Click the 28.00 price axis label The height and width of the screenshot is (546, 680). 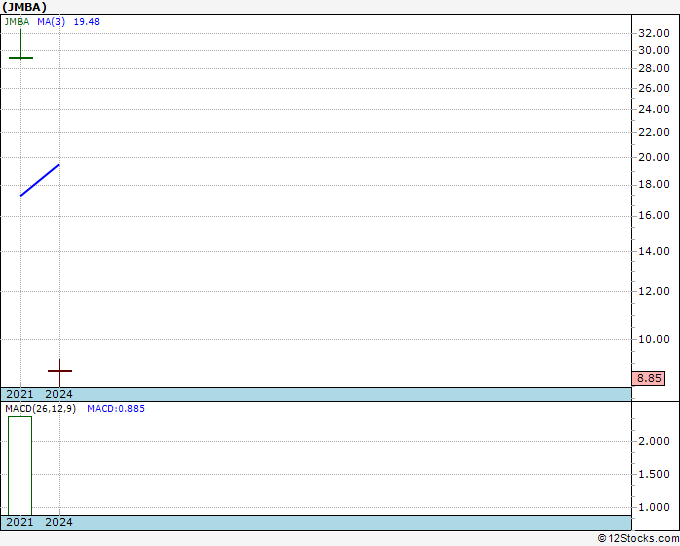pyautogui.click(x=654, y=68)
